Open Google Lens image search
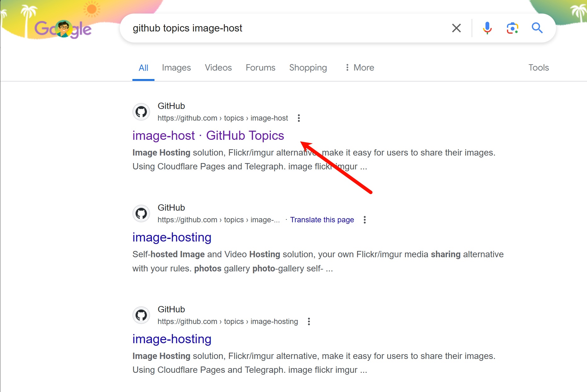Viewport: 587px width, 392px height. 512,28
